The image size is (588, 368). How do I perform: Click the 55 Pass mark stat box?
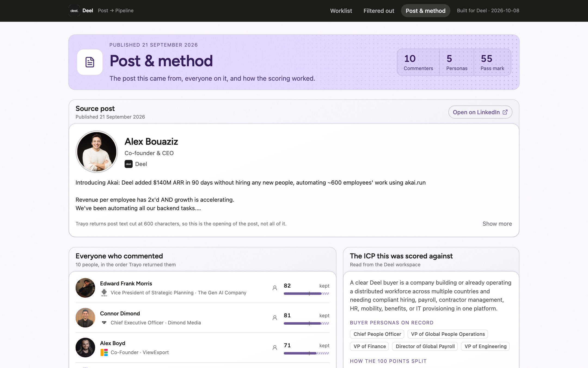pyautogui.click(x=492, y=62)
